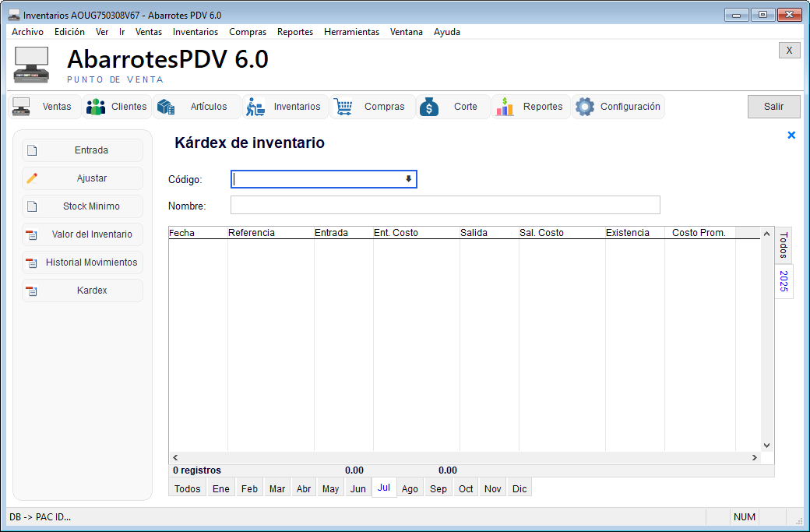Open the Clientes module
This screenshot has height=532, width=810.
click(x=118, y=107)
